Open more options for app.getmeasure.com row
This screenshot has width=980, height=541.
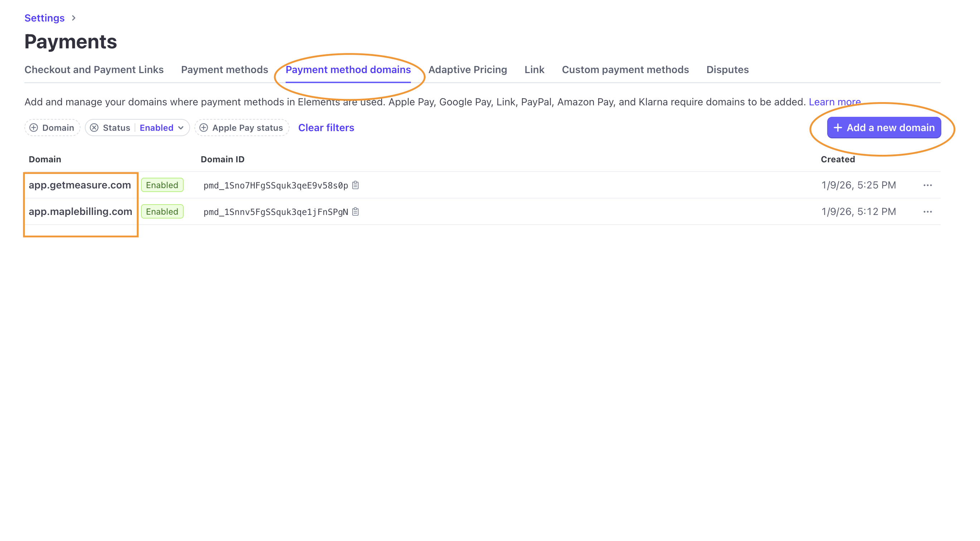[927, 185]
